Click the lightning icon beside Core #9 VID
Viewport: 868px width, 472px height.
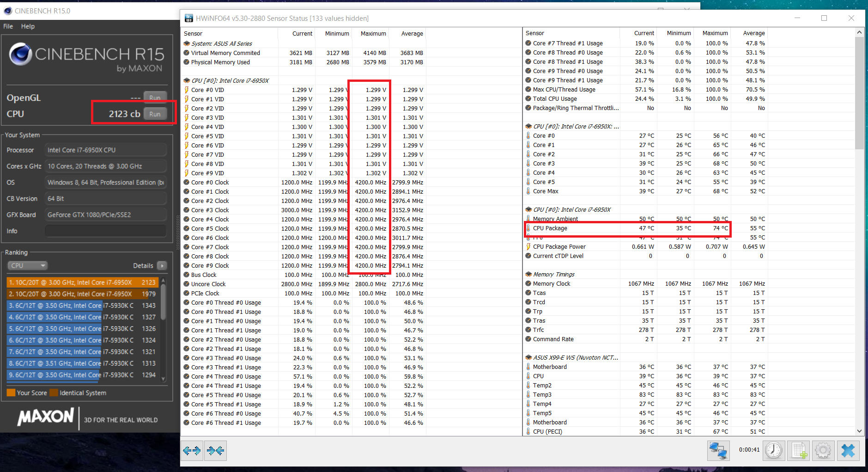click(x=187, y=173)
